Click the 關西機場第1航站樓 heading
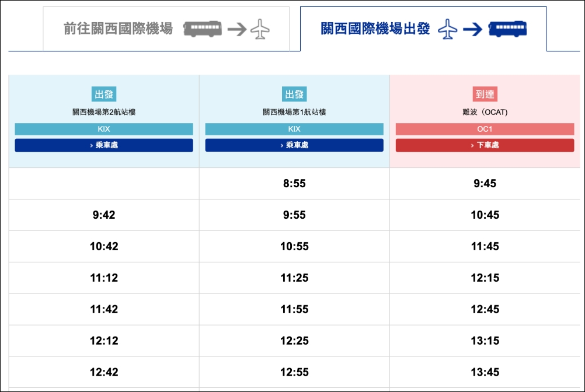Viewport: 585px width, 392px height. point(294,112)
